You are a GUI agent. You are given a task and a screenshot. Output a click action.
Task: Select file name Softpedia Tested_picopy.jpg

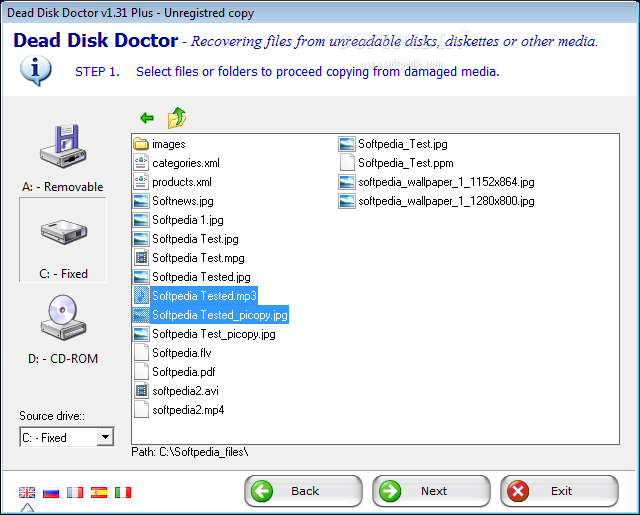coord(220,315)
